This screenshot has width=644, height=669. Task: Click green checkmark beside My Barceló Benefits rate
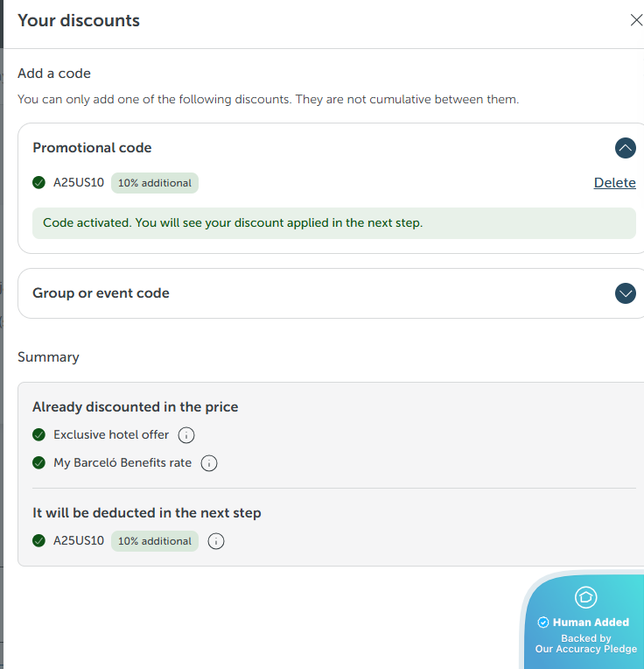click(x=38, y=463)
